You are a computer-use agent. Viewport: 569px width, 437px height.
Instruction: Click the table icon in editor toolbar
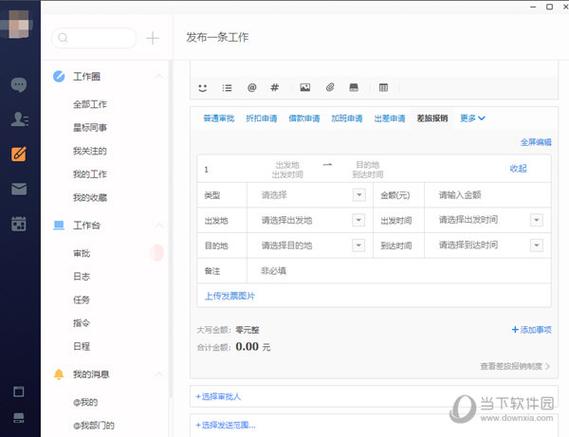click(x=383, y=87)
